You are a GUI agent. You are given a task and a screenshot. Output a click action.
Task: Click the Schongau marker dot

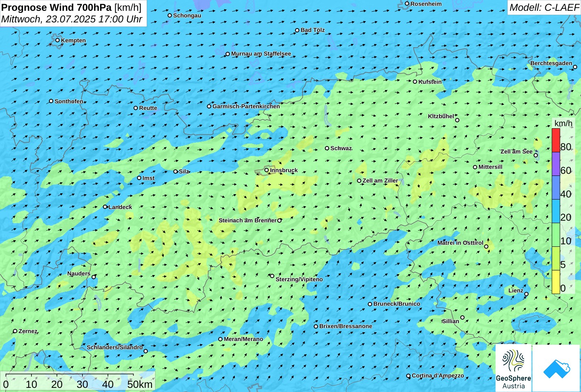click(169, 15)
